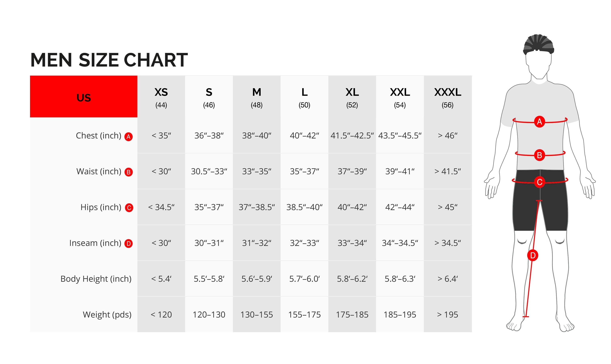This screenshot has height=364, width=611.
Task: Click the red D marker beside Inseam label
Action: pyautogui.click(x=128, y=243)
